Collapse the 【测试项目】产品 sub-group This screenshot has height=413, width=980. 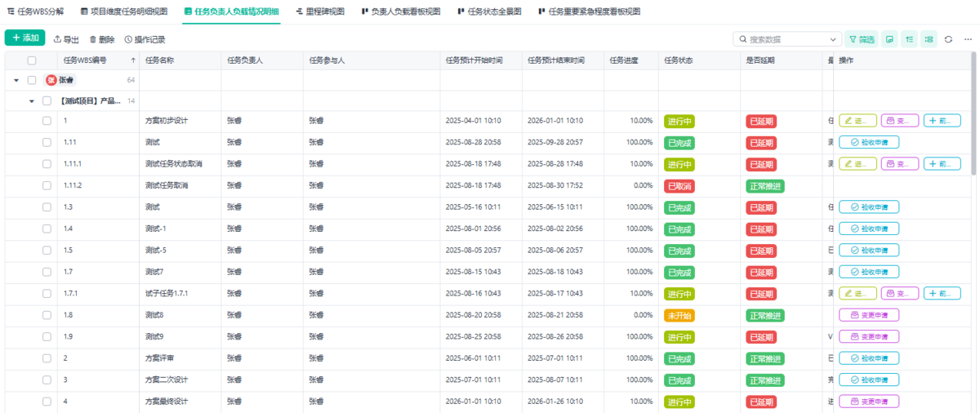[x=32, y=101]
